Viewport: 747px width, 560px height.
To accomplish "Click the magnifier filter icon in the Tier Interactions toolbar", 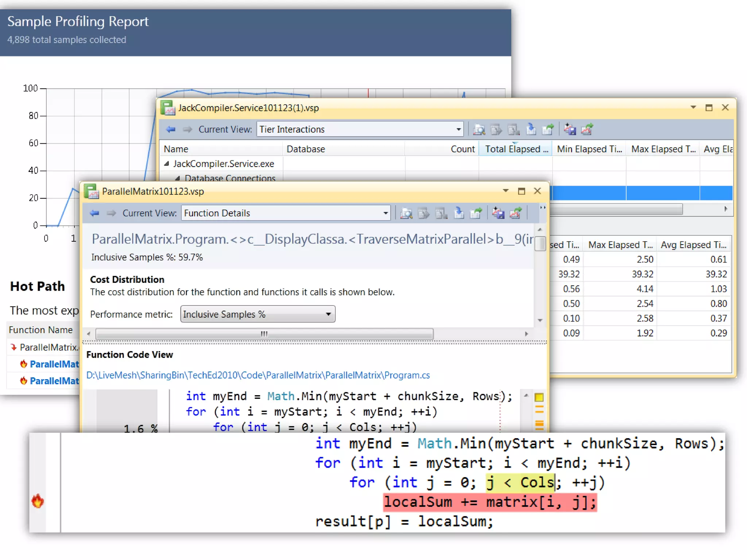I will (479, 129).
